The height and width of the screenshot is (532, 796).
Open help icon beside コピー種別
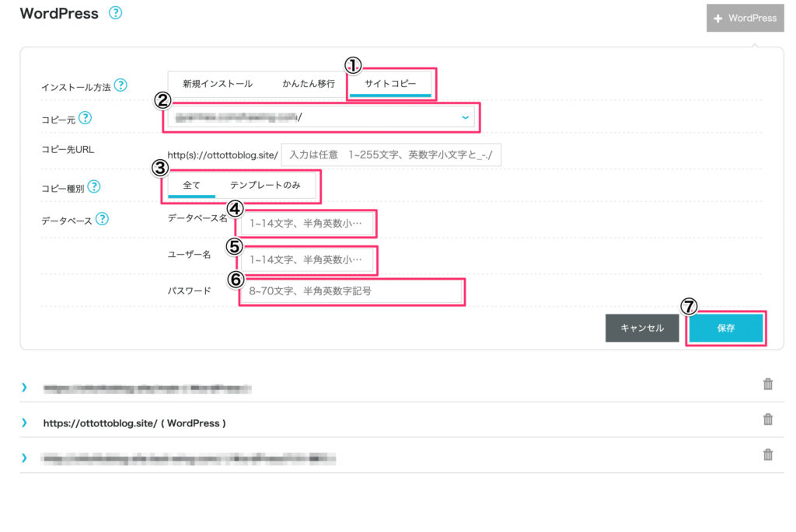point(94,186)
